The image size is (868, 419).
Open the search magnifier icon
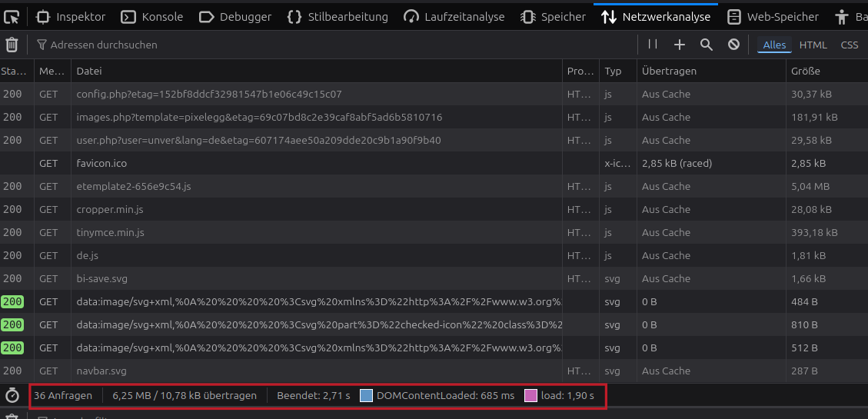707,45
